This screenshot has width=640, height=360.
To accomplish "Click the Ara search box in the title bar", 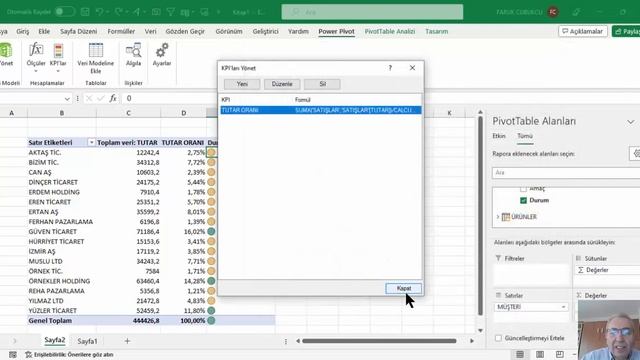I will coord(372,12).
